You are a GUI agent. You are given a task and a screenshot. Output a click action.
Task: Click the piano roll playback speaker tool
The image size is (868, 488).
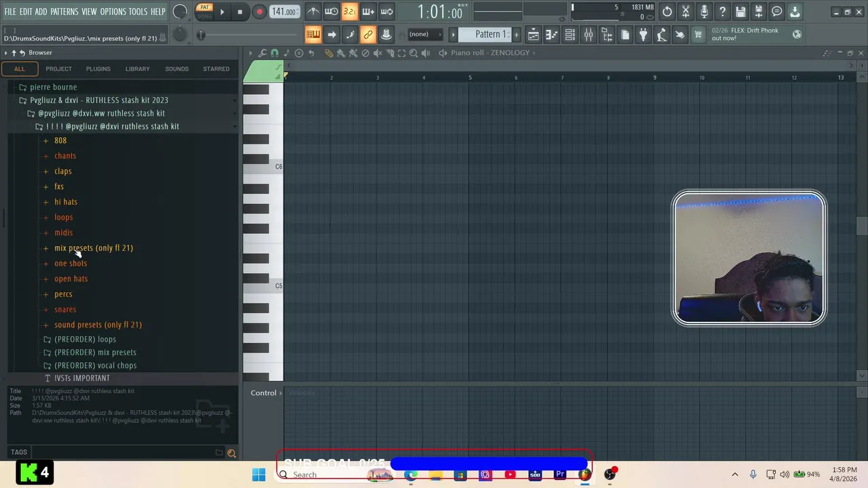click(426, 53)
